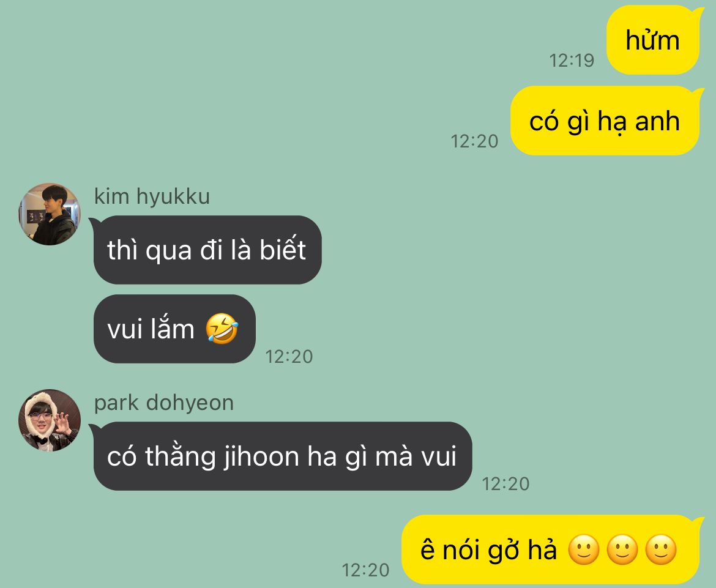Viewport: 716px width, 588px height.
Task: Click the 12:19 timestamp
Action: pyautogui.click(x=572, y=61)
